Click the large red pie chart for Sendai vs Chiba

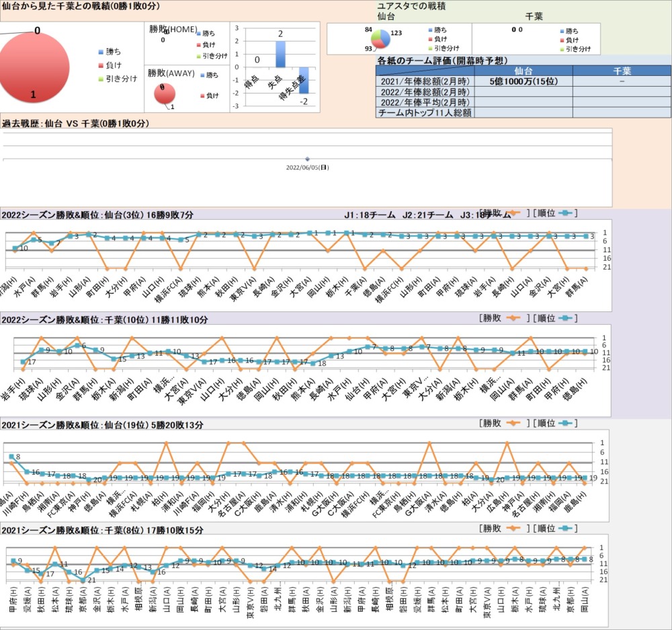tap(34, 67)
